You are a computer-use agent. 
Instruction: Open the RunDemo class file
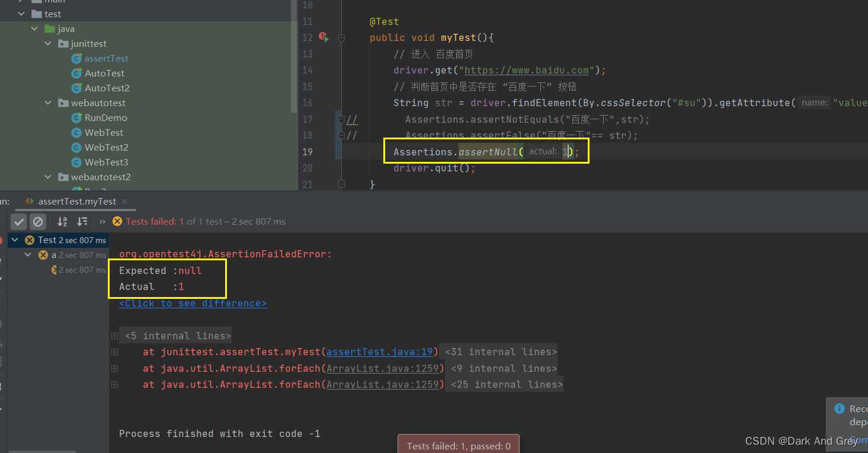pyautogui.click(x=106, y=118)
